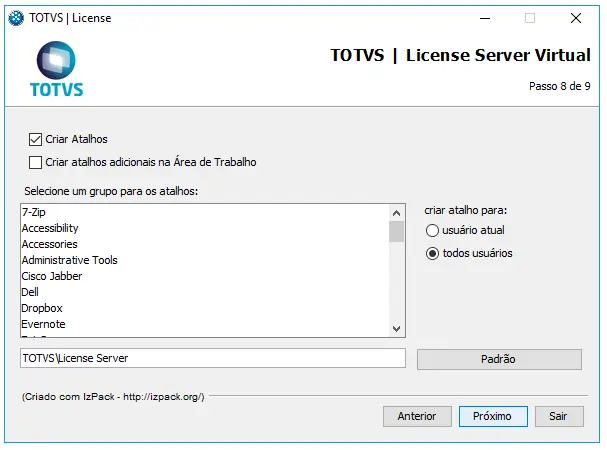
Task: Select the Dell group entry
Action: coord(31,292)
